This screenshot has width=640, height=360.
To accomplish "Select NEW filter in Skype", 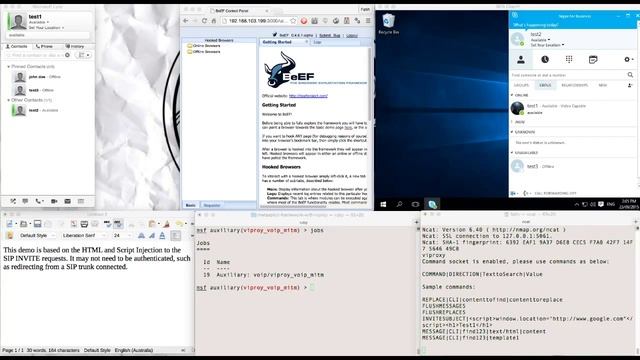I will point(602,85).
